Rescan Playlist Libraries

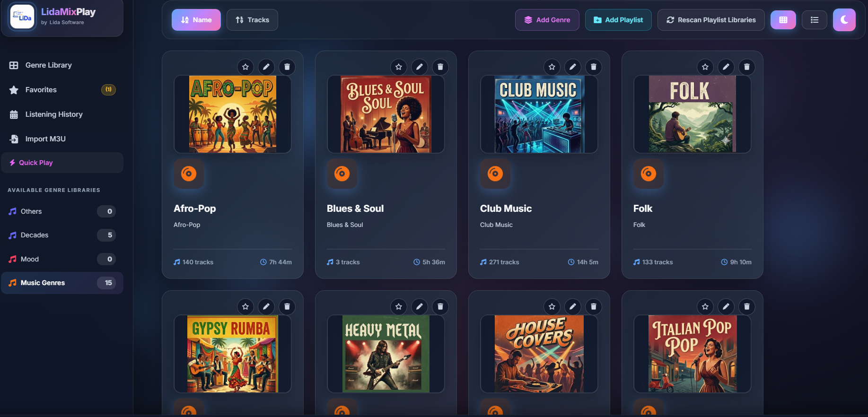tap(711, 20)
